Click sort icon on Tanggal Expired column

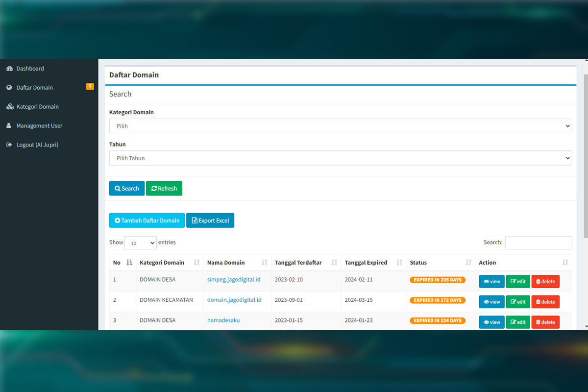399,263
